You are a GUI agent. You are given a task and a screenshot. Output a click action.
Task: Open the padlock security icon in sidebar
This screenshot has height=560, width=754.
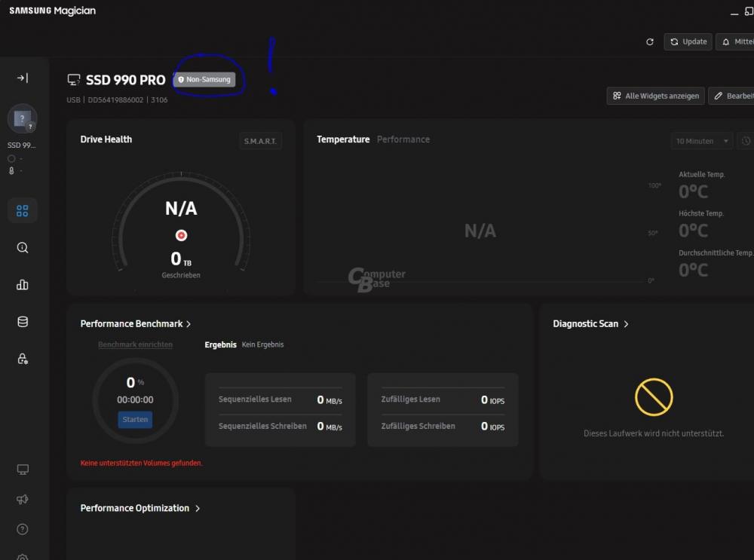[x=23, y=359]
